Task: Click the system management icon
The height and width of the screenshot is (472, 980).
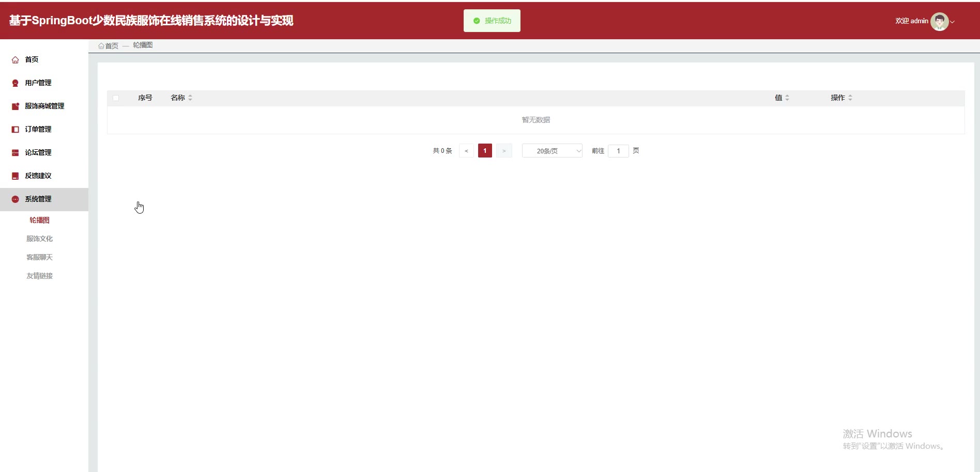Action: (16, 199)
